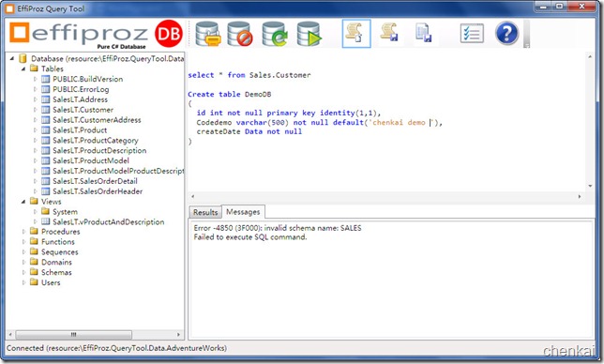This screenshot has width=604, height=364.
Task: Switch to the Results tab
Action: pyautogui.click(x=205, y=212)
